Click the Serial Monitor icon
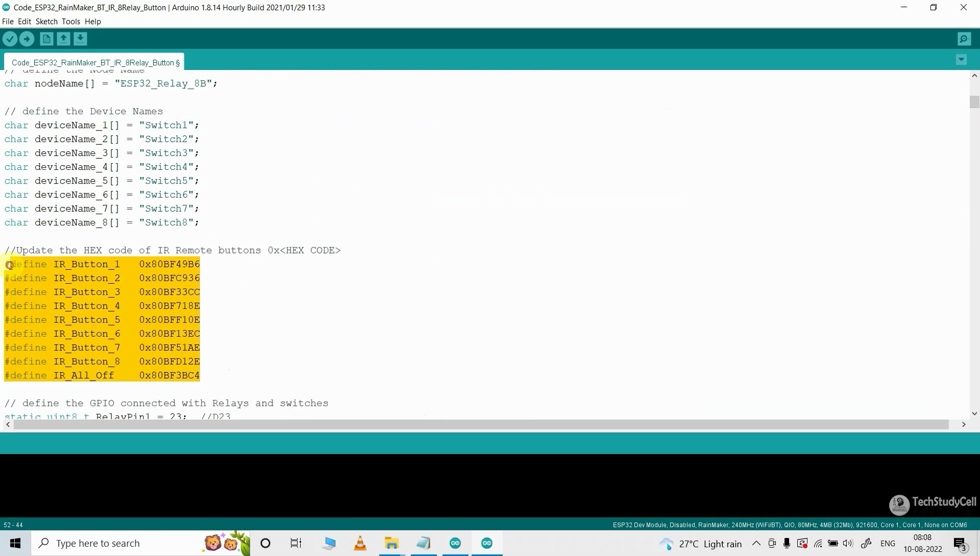The height and width of the screenshot is (556, 980). tap(964, 38)
